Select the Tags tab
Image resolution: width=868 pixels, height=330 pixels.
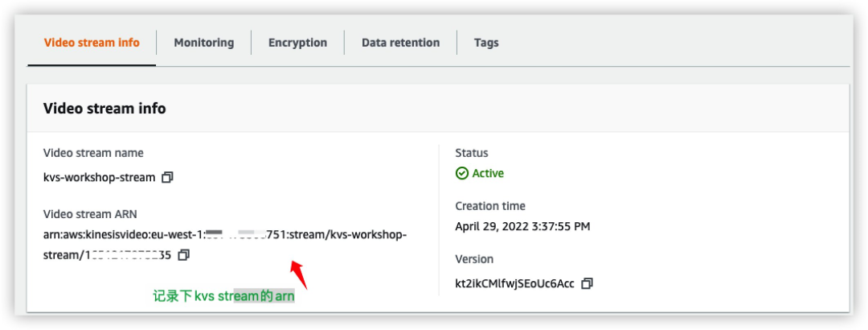coord(486,43)
